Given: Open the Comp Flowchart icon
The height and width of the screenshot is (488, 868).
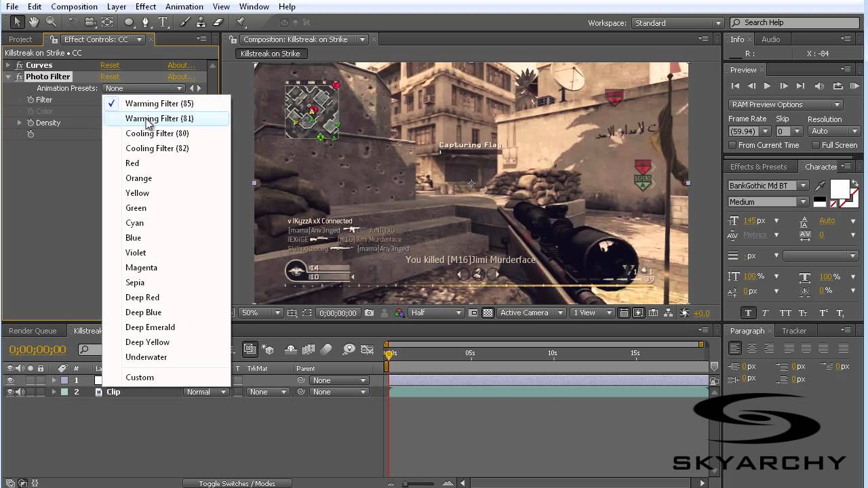Looking at the screenshot, I should (669, 313).
